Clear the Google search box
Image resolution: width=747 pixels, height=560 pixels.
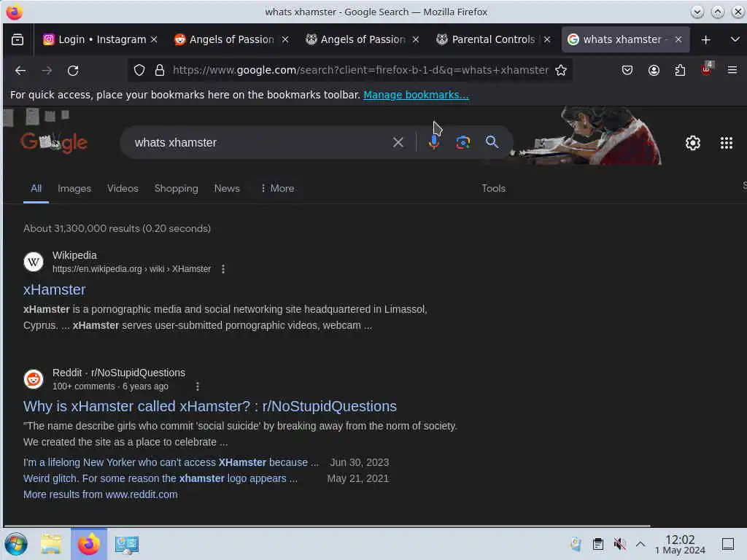(x=398, y=142)
